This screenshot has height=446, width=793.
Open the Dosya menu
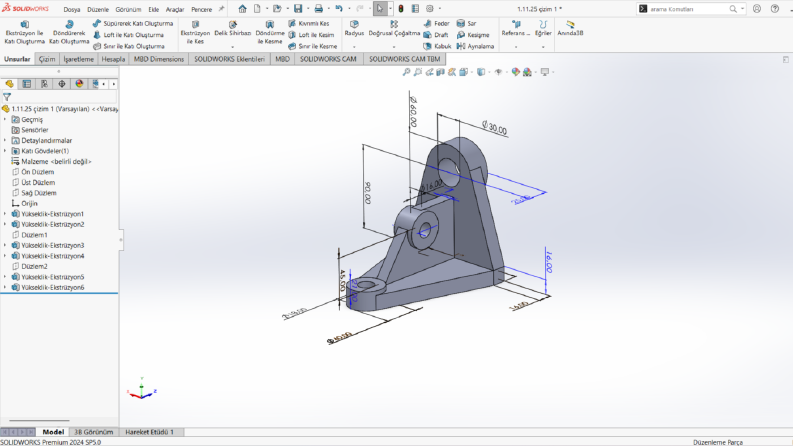click(x=72, y=10)
